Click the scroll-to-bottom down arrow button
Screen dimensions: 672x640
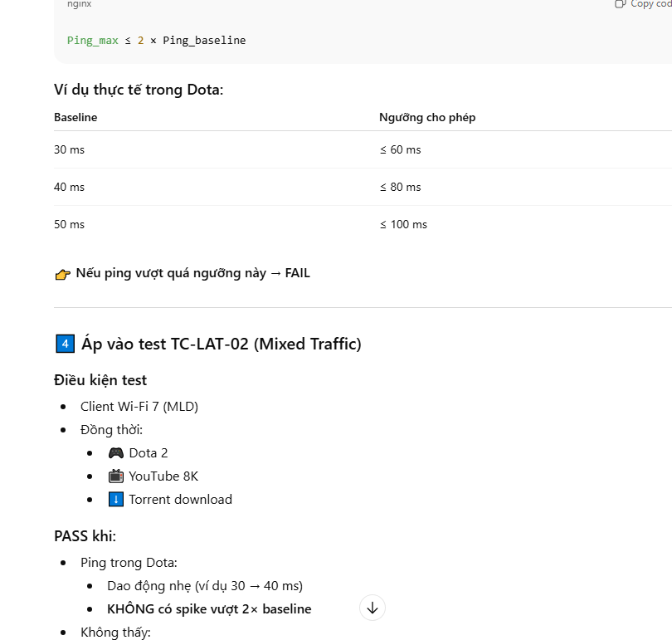(373, 608)
